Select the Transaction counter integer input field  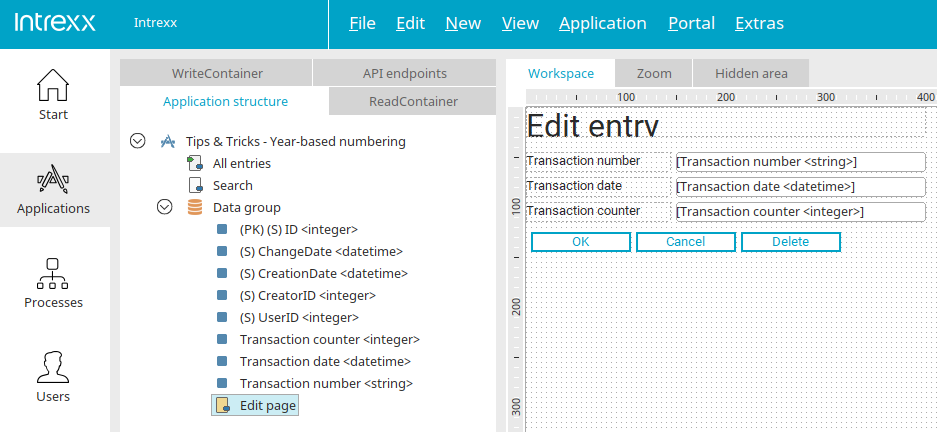pos(801,212)
